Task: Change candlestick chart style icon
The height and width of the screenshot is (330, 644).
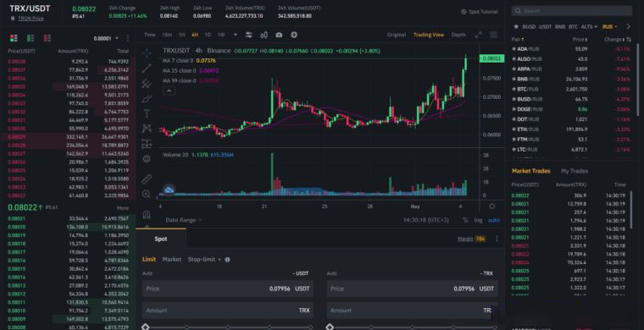Action: coord(264,35)
